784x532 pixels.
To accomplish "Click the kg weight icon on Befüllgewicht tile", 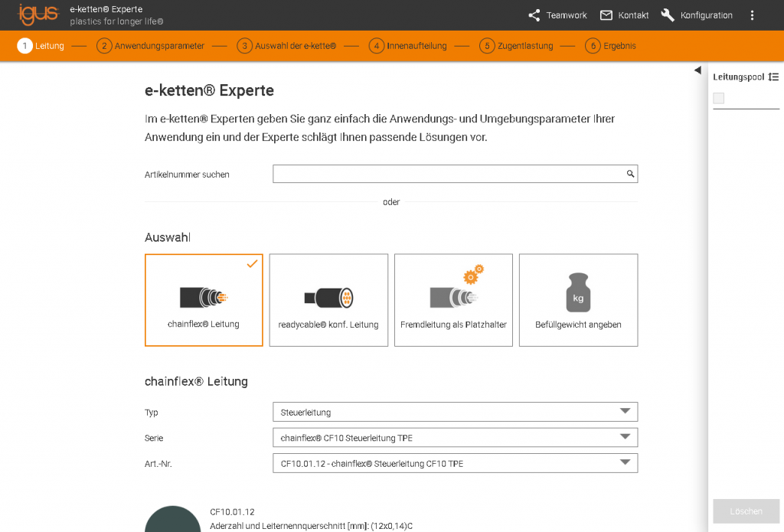I will point(578,290).
